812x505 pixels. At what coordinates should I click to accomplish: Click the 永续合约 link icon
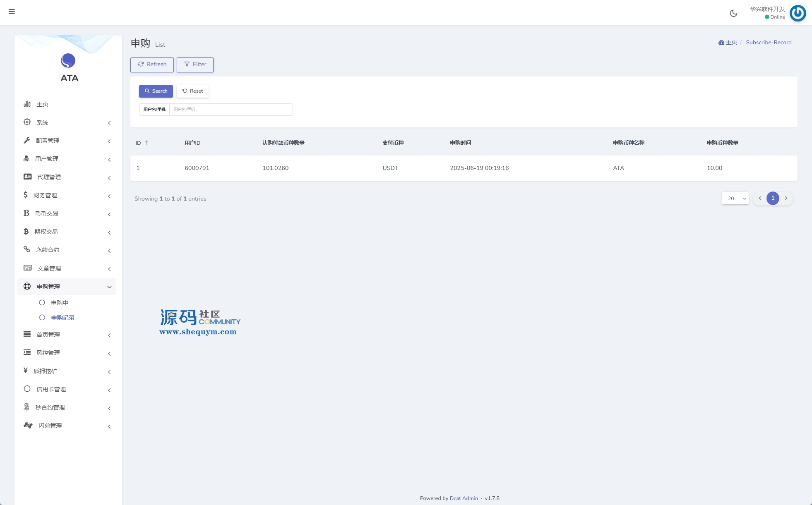pos(27,249)
